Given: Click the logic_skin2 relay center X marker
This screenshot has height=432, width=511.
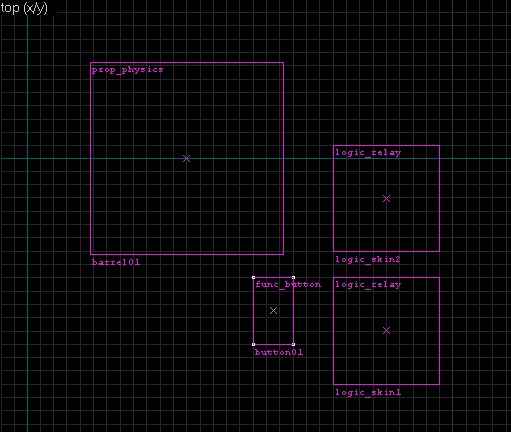Looking at the screenshot, I should point(386,199).
